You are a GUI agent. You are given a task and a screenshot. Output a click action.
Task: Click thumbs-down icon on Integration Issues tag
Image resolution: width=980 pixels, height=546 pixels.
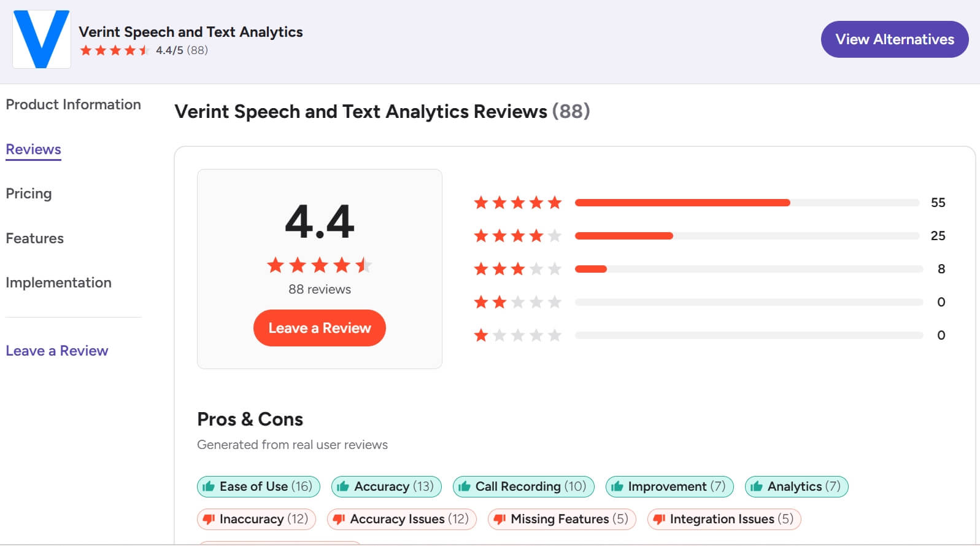[x=659, y=520]
